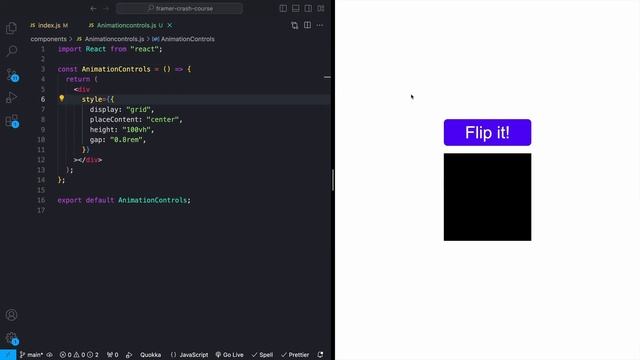Viewport: 640px width, 360px height.
Task: Click the live share icon in status bar
Action: [x=129, y=355]
